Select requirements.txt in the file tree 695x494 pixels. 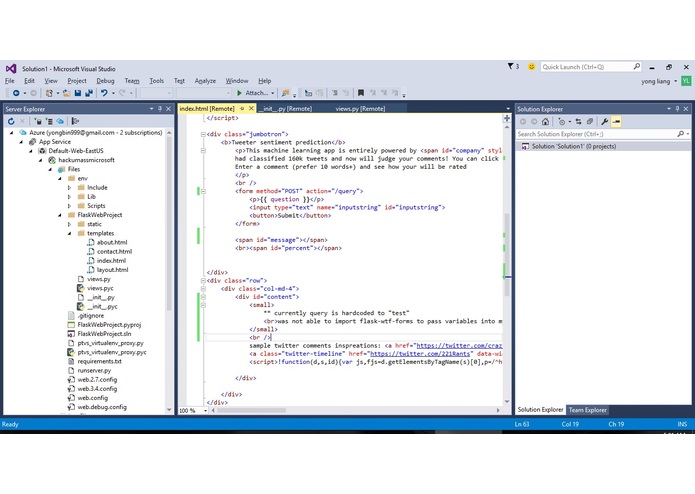(x=99, y=362)
